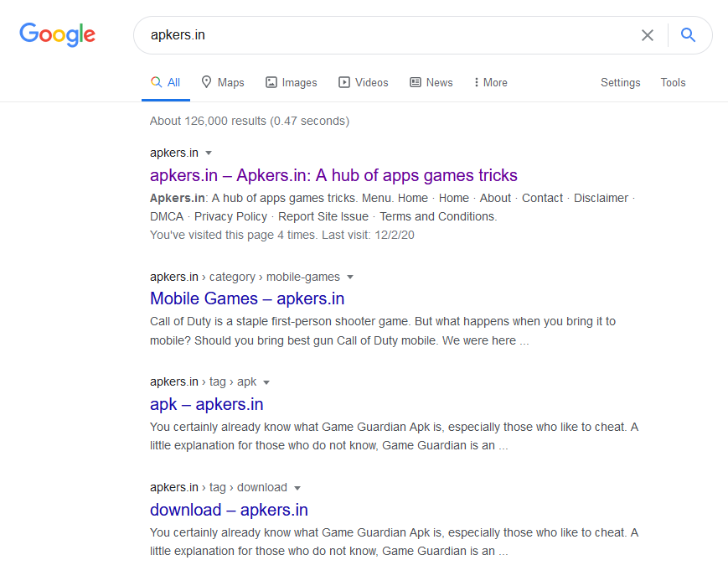Expand the dropdown arrow next to first apkers.in URL
The width and height of the screenshot is (728, 581).
[209, 153]
